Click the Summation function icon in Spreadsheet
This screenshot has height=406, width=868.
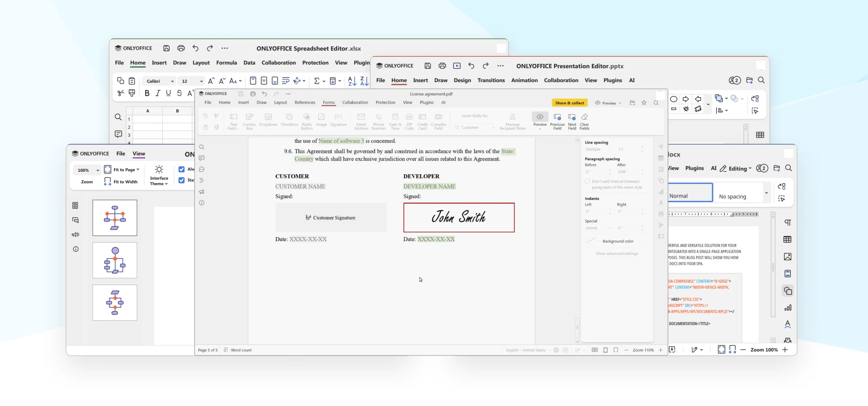point(316,81)
